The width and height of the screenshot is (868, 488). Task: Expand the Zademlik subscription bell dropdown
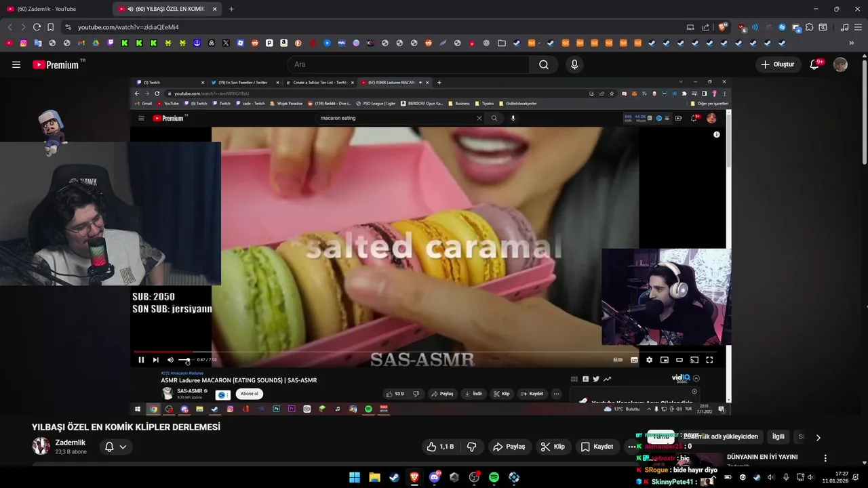(115, 447)
